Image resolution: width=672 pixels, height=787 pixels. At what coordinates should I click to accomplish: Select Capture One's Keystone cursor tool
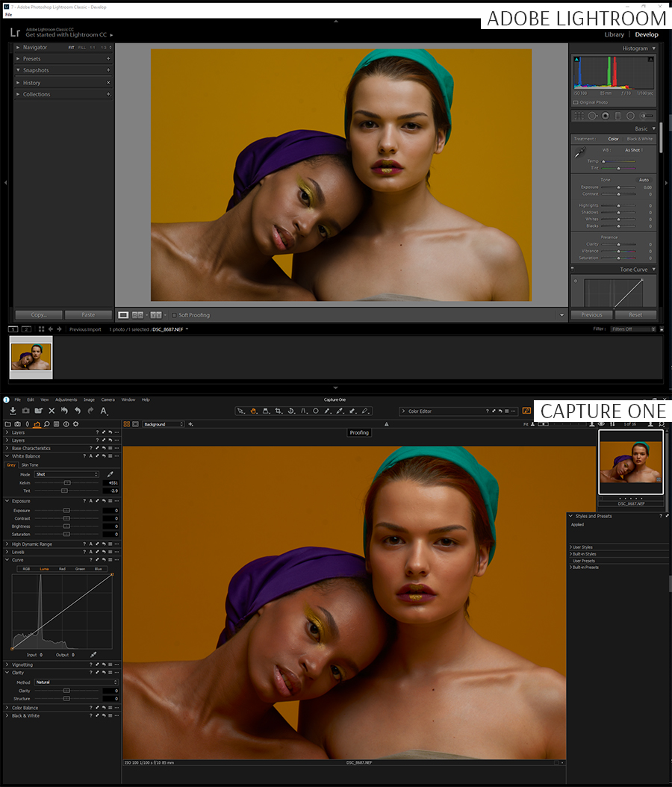(303, 411)
